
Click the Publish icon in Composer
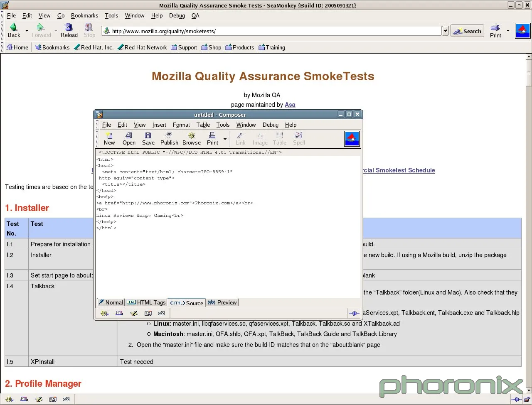coord(169,135)
